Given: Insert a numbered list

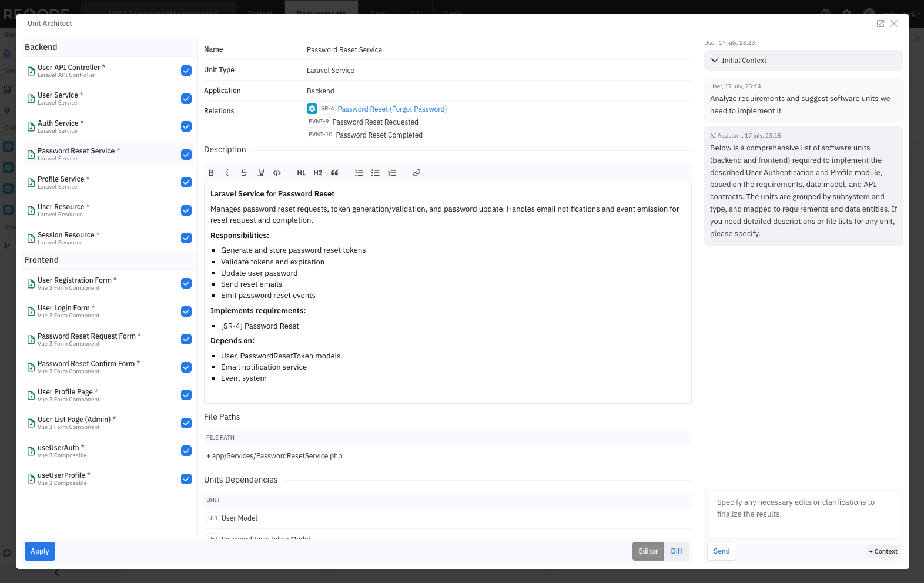Looking at the screenshot, I should [x=392, y=173].
